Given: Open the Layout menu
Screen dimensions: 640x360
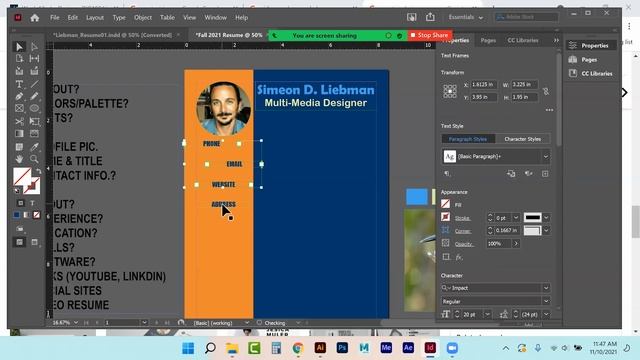Looking at the screenshot, I should coord(95,18).
